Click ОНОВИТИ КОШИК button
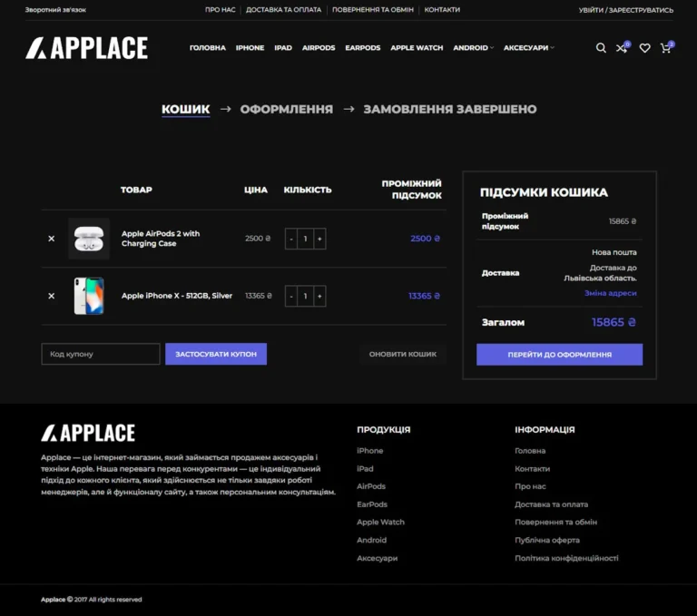The width and height of the screenshot is (697, 616). pos(403,354)
